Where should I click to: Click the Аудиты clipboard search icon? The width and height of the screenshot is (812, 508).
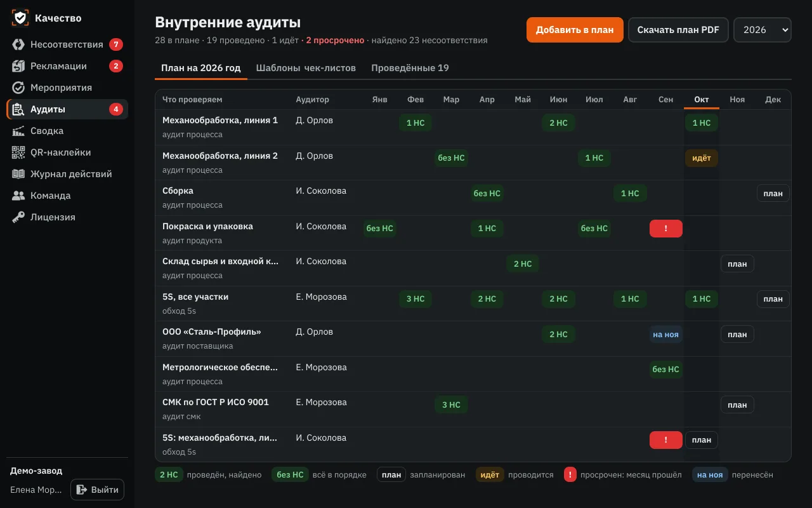click(x=18, y=109)
